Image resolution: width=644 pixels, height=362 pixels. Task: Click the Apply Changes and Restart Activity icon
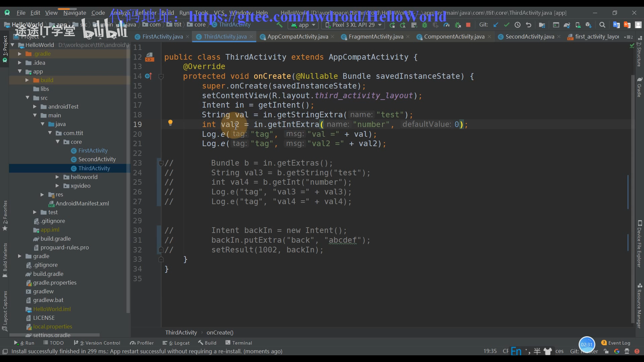click(x=403, y=25)
